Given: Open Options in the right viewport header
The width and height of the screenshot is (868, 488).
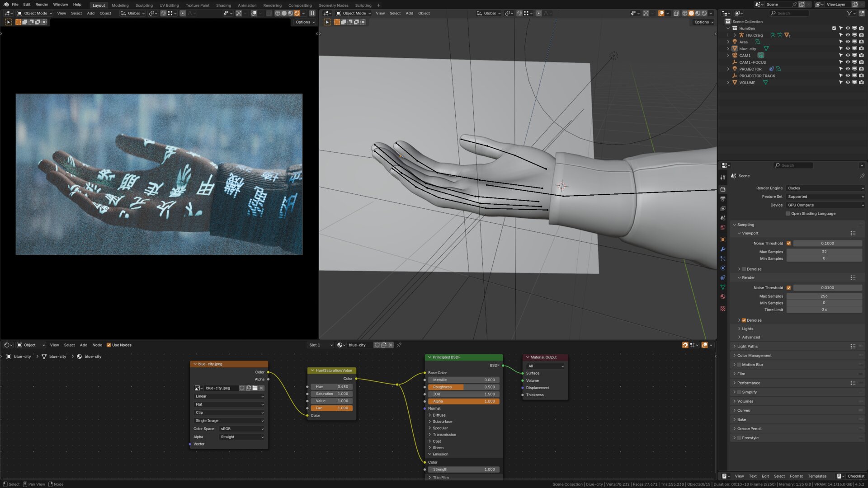Looking at the screenshot, I should click(x=703, y=22).
